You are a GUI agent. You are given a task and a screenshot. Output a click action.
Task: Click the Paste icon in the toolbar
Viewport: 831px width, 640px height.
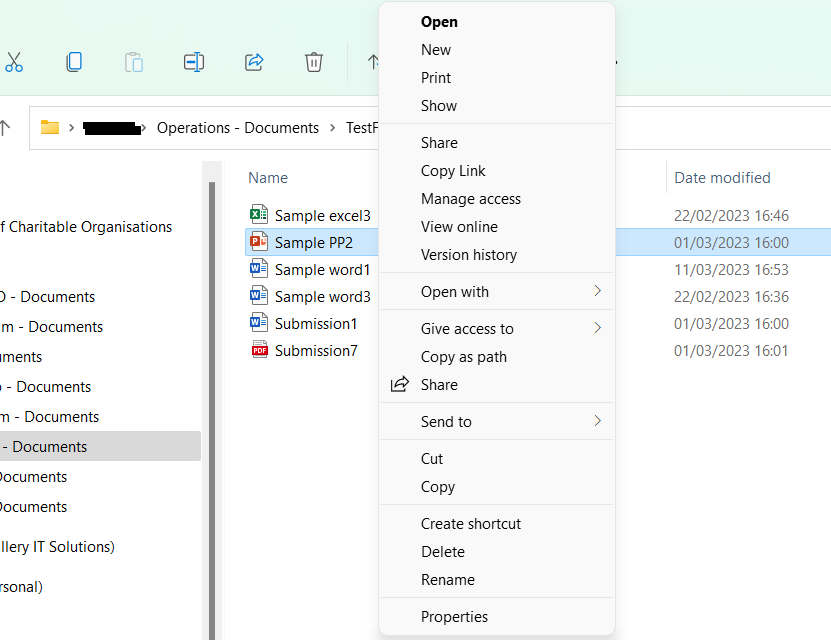(134, 62)
